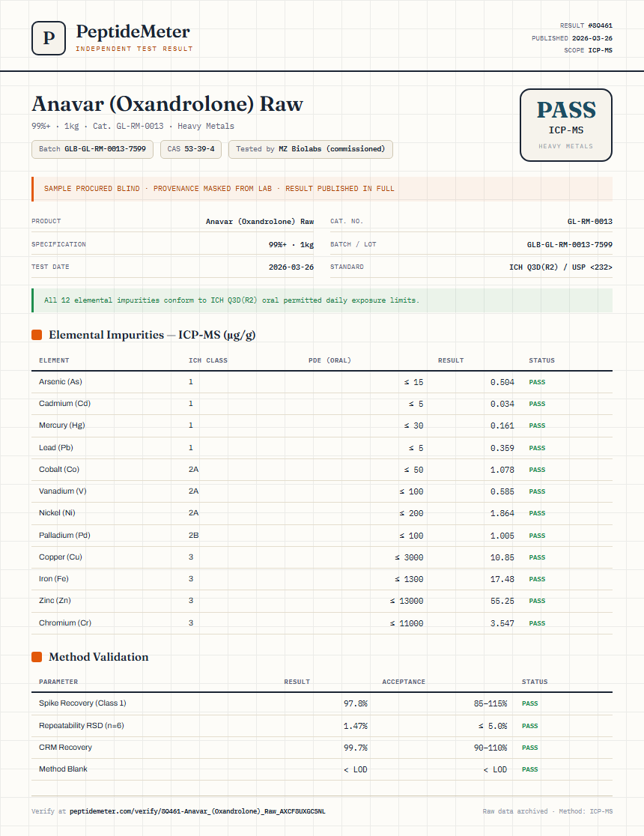
Task: Click the CRM Recovery result 99.7%
Action: click(x=356, y=748)
